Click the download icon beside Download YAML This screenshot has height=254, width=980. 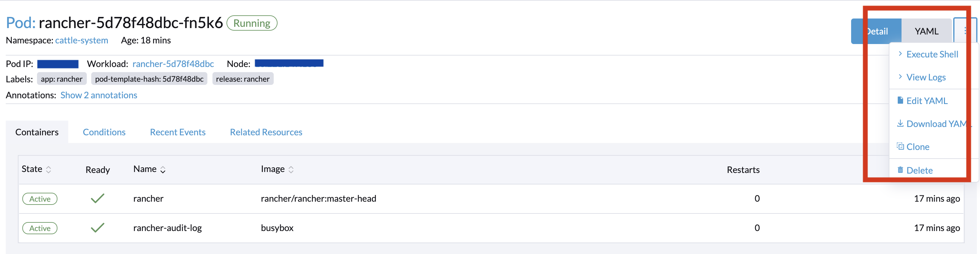[900, 123]
